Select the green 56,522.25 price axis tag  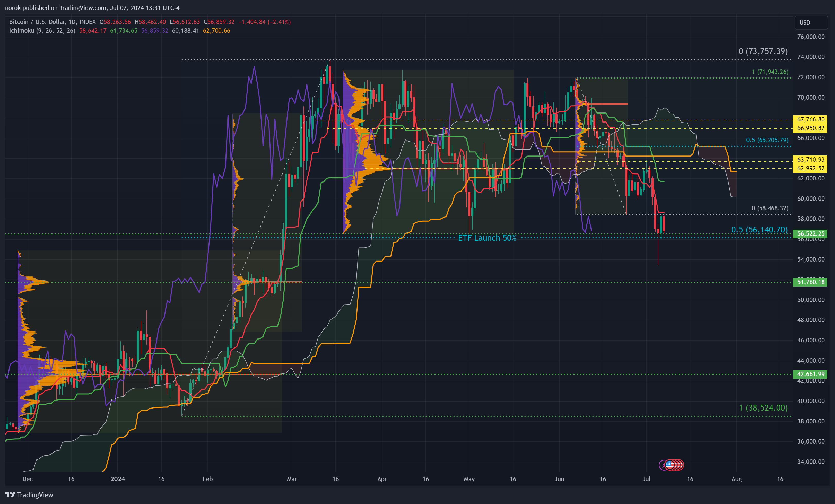point(810,233)
